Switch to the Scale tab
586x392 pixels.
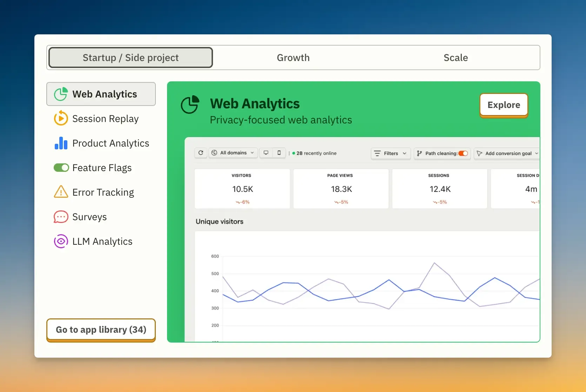[x=455, y=58]
